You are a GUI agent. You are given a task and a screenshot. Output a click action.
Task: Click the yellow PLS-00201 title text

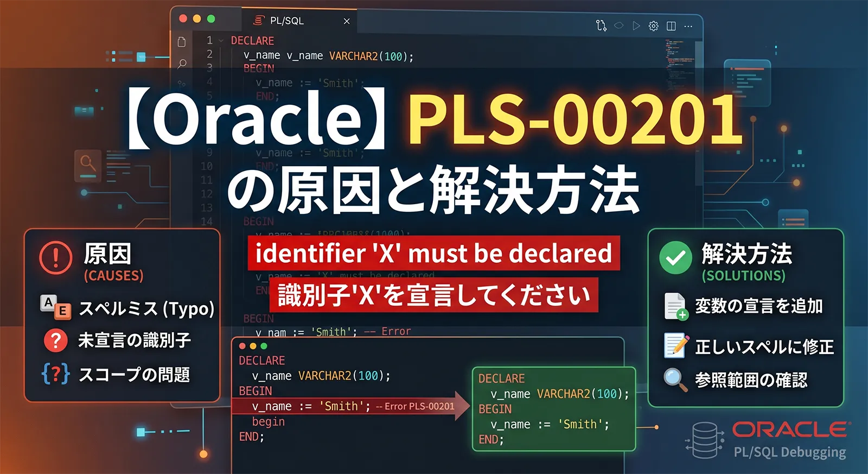[x=575, y=118]
